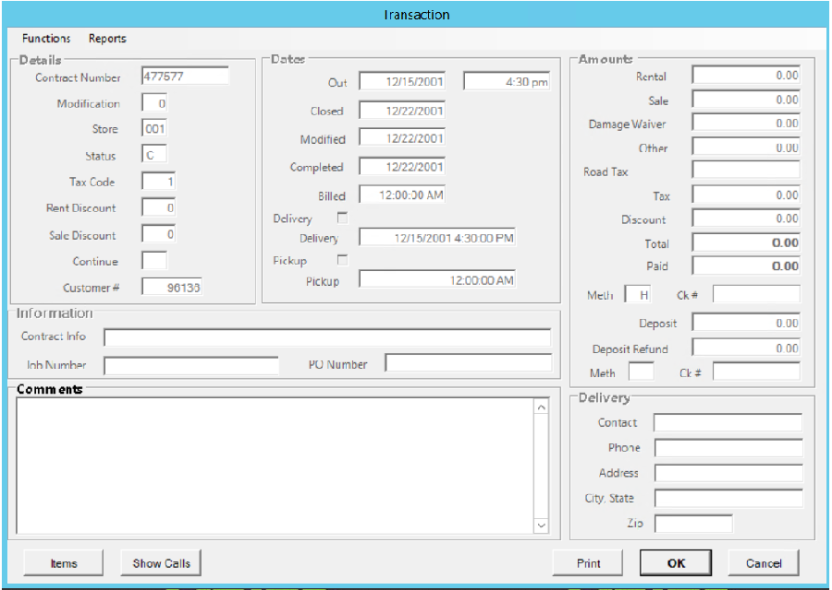This screenshot has height=590, width=832.
Task: Open the Reports menu
Action: [x=109, y=38]
